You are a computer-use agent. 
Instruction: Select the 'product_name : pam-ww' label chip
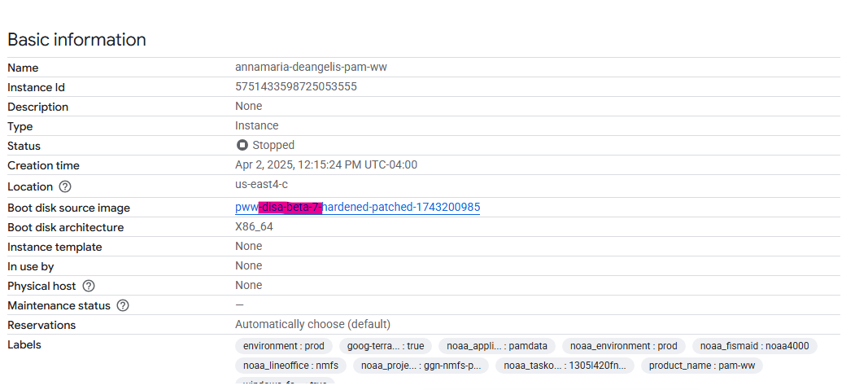pyautogui.click(x=701, y=366)
